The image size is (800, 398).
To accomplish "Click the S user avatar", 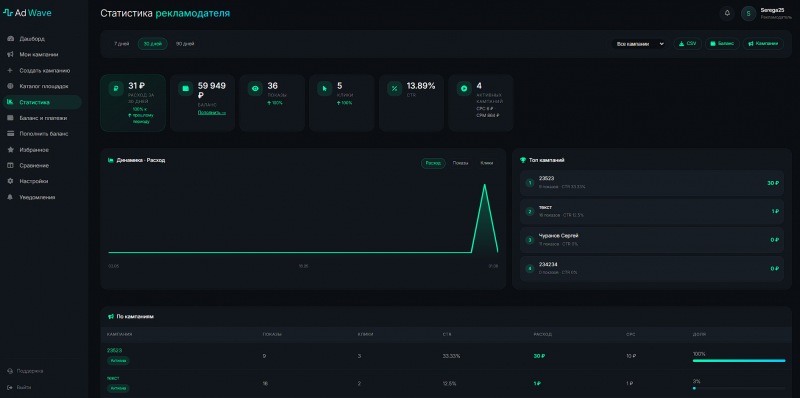I will tap(748, 13).
